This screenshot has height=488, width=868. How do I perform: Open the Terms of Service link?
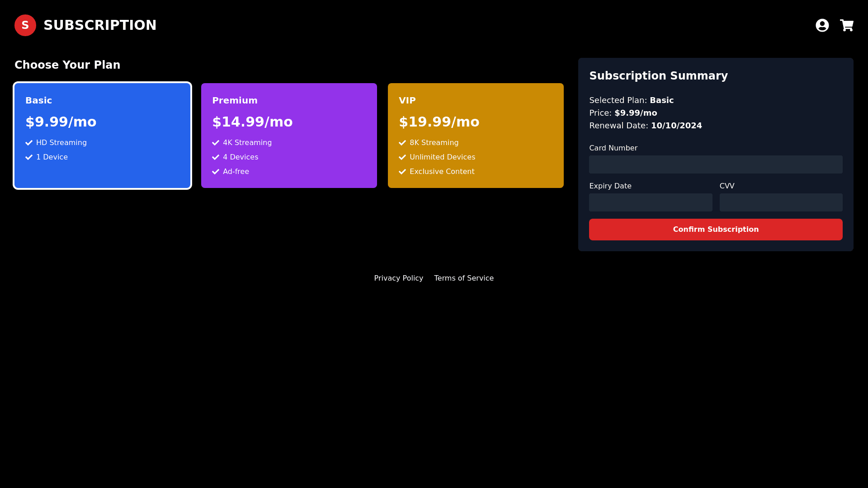point(464,278)
